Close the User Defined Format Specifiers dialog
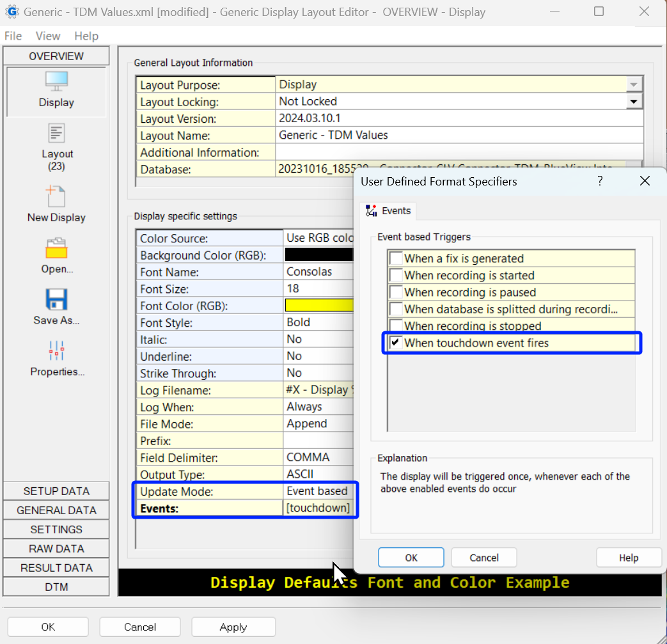This screenshot has height=644, width=667. [x=645, y=181]
